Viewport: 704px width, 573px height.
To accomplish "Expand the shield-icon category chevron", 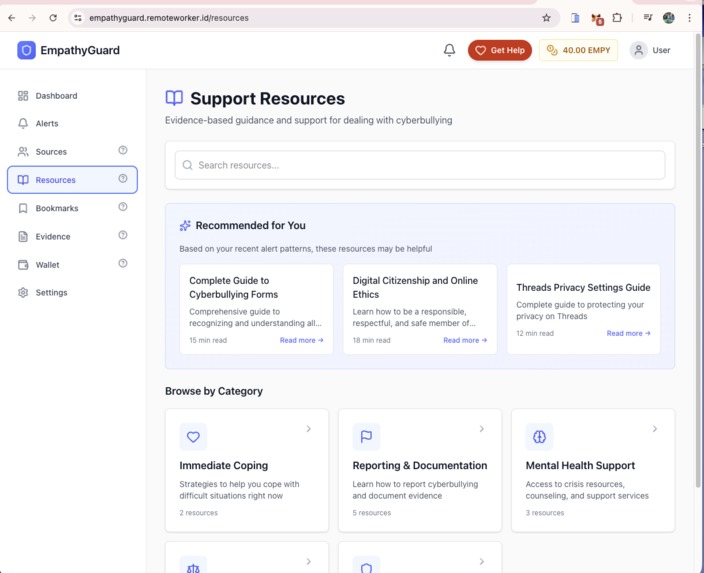I will 481,561.
